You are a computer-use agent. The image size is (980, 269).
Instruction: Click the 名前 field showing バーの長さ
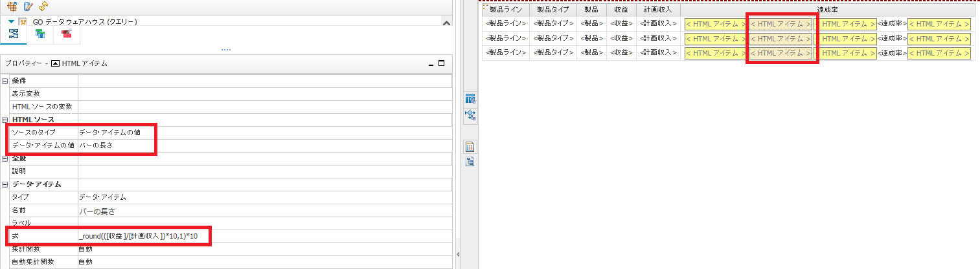(x=265, y=211)
